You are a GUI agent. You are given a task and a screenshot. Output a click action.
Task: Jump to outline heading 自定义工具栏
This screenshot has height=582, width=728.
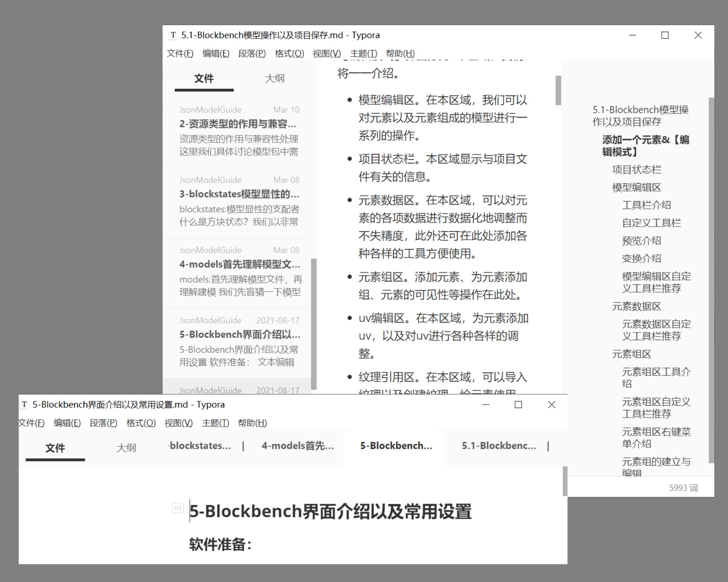point(651,223)
